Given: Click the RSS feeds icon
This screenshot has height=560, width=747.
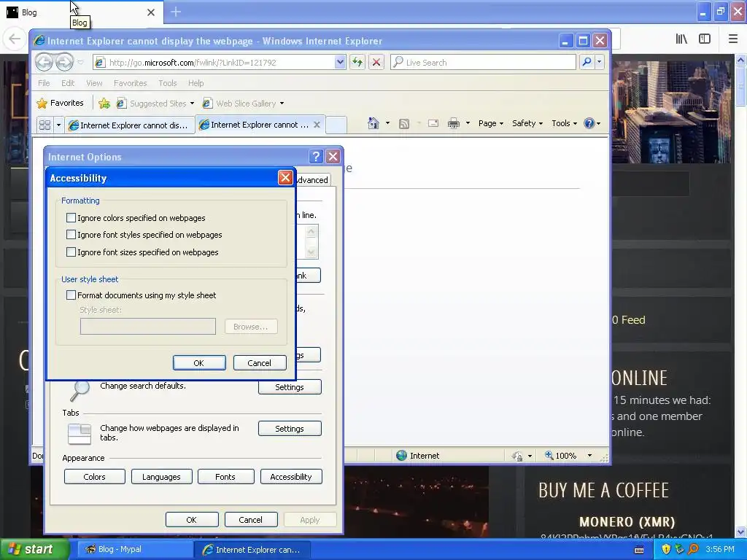Looking at the screenshot, I should pos(404,124).
